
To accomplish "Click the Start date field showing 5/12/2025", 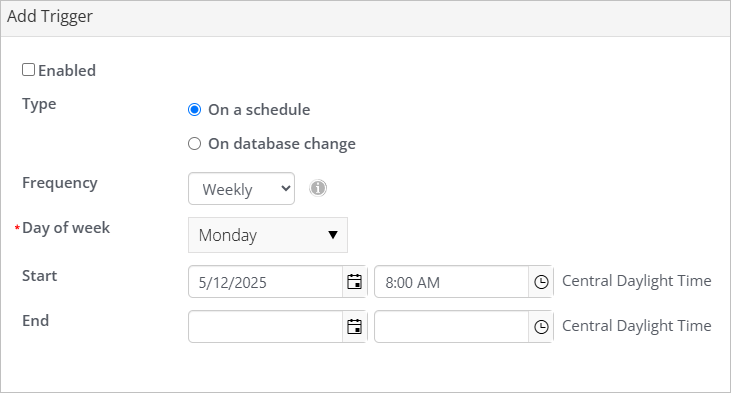I will click(x=265, y=282).
